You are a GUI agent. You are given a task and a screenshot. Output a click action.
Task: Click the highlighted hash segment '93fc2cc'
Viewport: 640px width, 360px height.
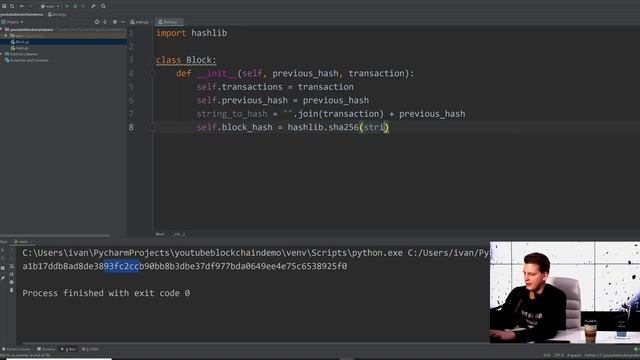click(121, 267)
